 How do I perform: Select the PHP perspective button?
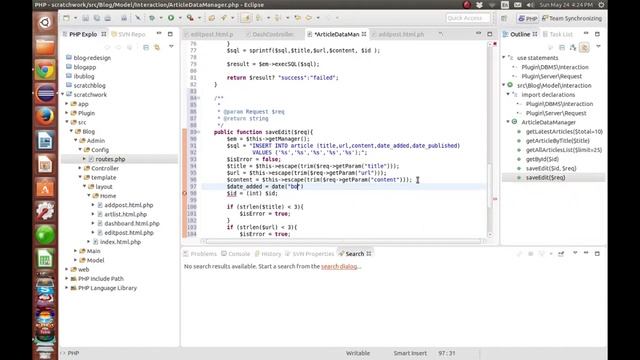[527, 18]
